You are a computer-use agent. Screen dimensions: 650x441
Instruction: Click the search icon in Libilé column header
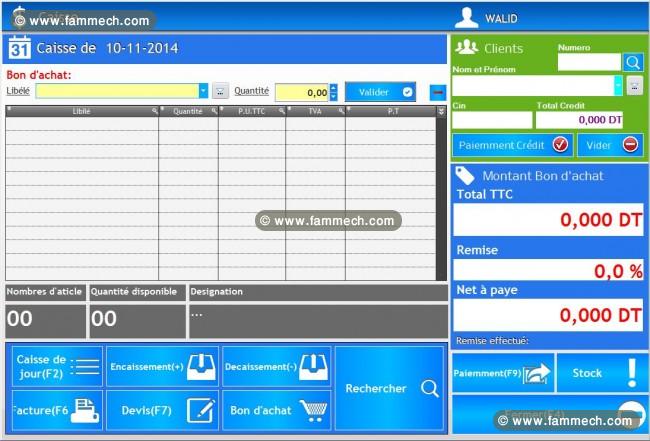pos(154,111)
